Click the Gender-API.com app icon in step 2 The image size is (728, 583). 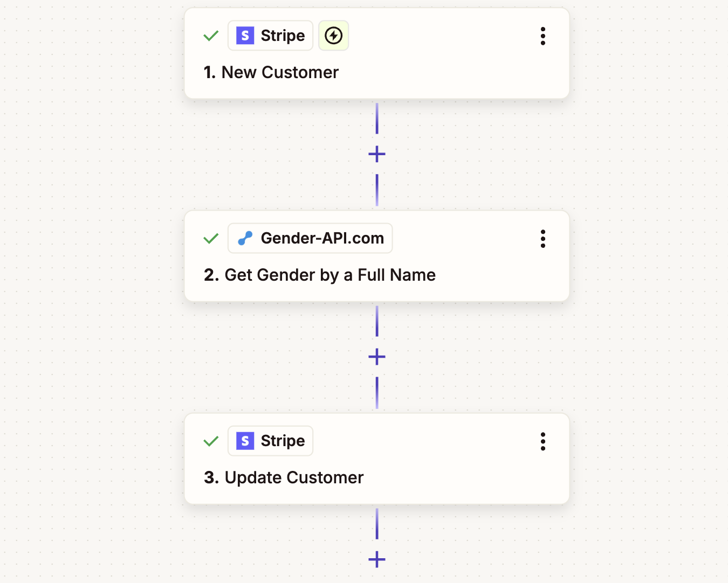[x=246, y=238]
